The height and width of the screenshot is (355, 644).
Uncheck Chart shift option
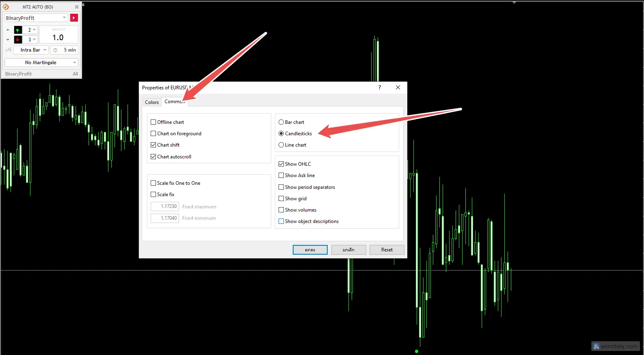[x=153, y=145]
